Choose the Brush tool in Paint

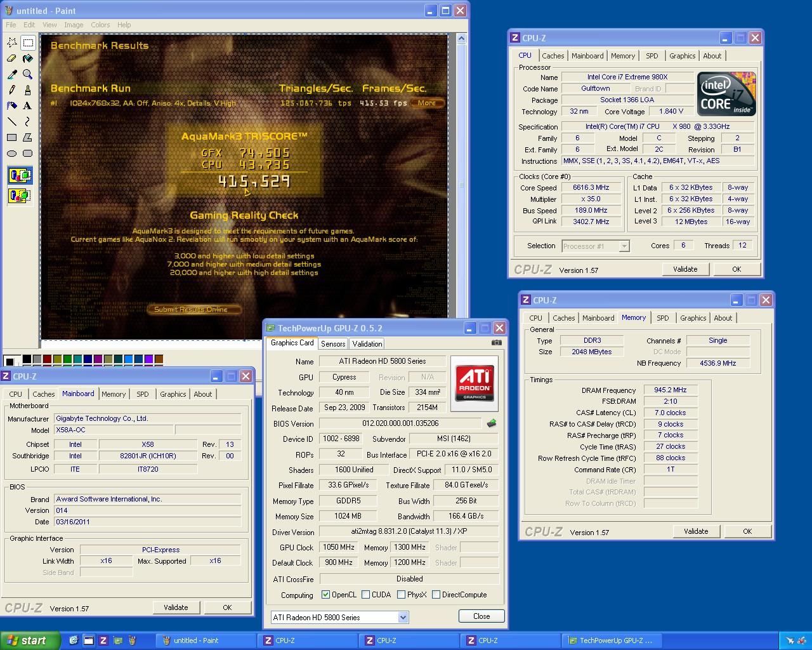coord(28,90)
